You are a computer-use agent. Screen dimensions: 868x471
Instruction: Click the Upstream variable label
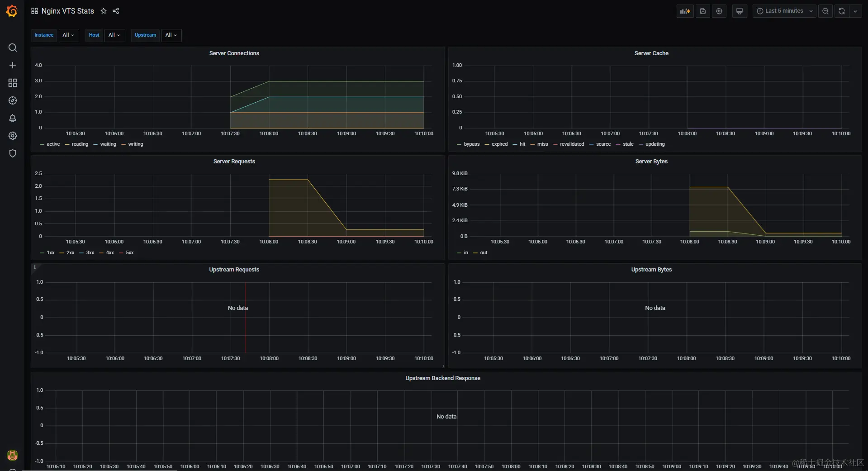[145, 35]
